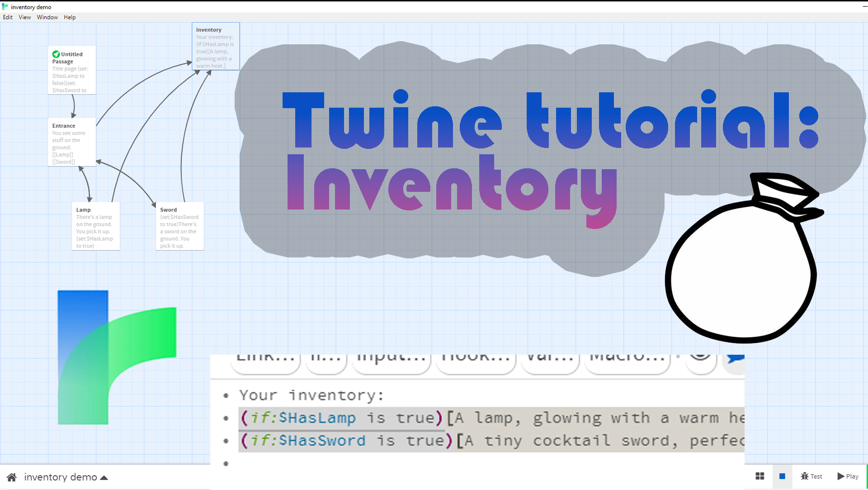Click the Twine logo in the title bar

[5, 7]
